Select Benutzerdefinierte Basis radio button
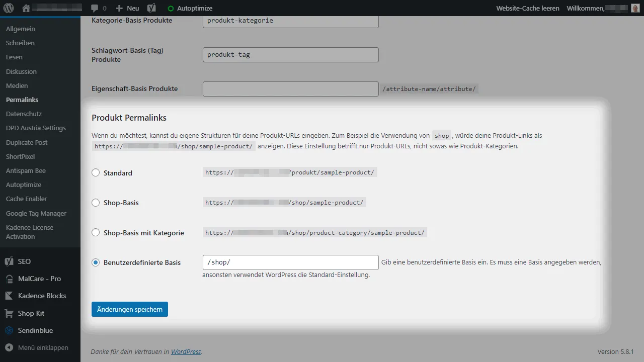 (96, 262)
